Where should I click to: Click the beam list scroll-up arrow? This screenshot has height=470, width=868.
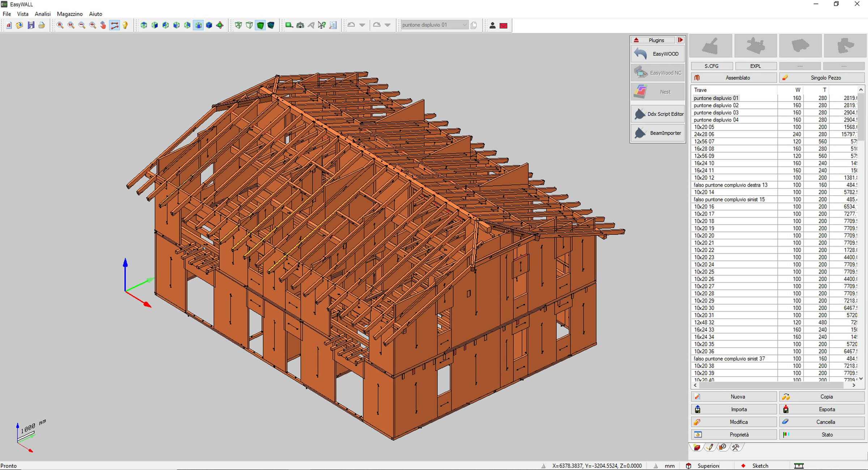861,90
